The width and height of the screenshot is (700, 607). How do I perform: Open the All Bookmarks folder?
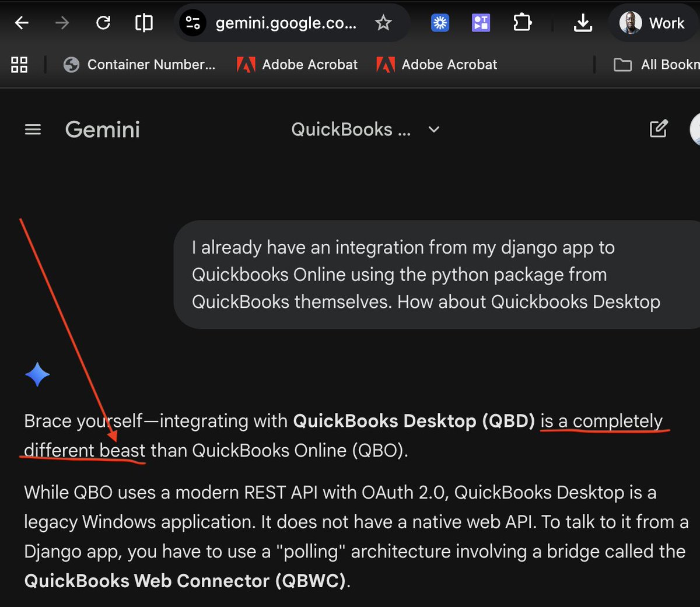(656, 65)
